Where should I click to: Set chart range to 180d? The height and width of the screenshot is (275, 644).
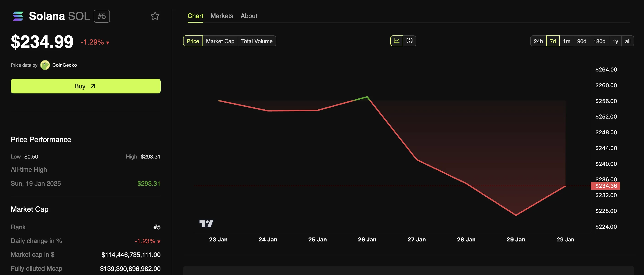tap(599, 41)
